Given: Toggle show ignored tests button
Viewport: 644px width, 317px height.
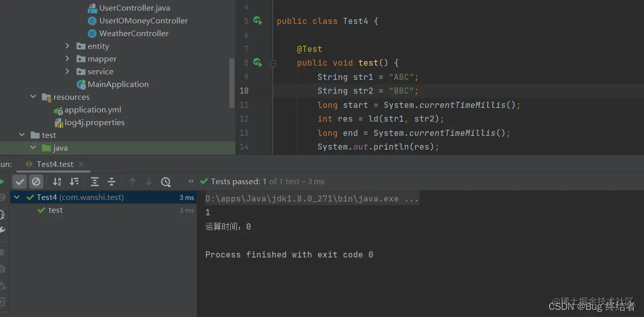Looking at the screenshot, I should pos(36,182).
